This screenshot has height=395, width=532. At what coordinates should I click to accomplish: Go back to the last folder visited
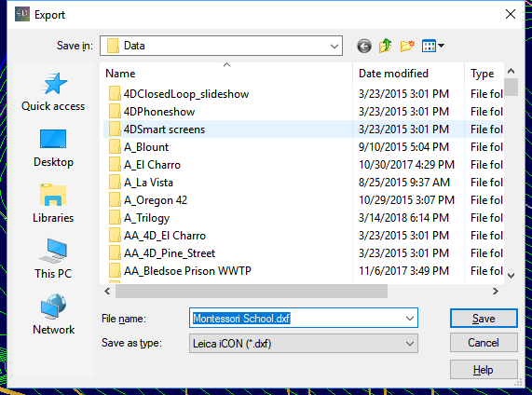[x=364, y=46]
